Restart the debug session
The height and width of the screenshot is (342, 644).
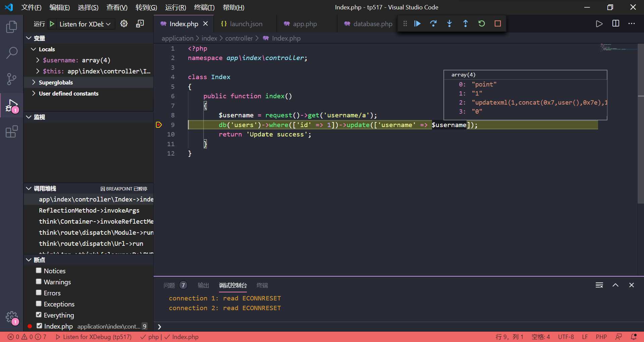482,23
